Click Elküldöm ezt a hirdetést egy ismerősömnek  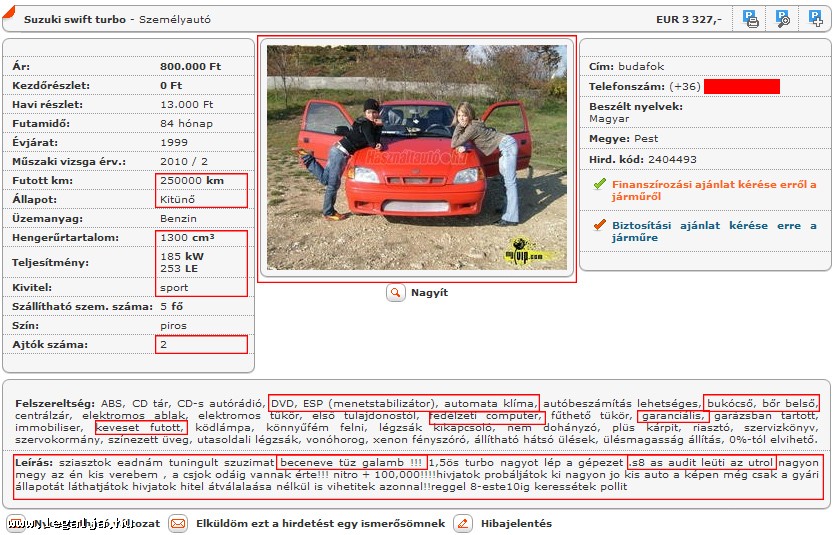tap(320, 523)
